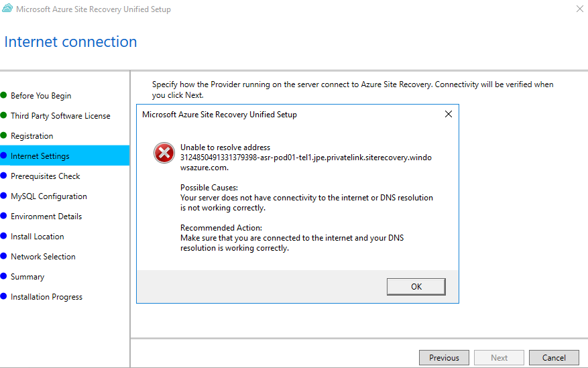Click the 'Specify how the Provider' instruction text
Viewport: 588px width, 368px height.
click(x=353, y=90)
